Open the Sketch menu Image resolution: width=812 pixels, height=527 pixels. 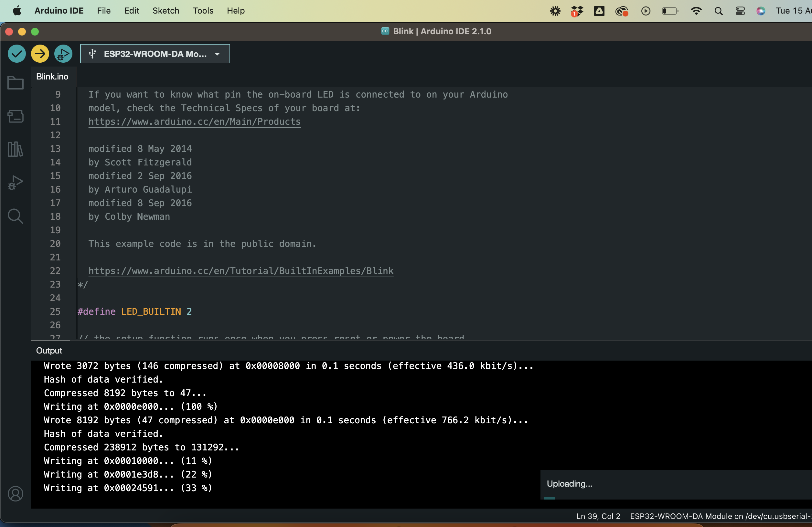tap(166, 11)
